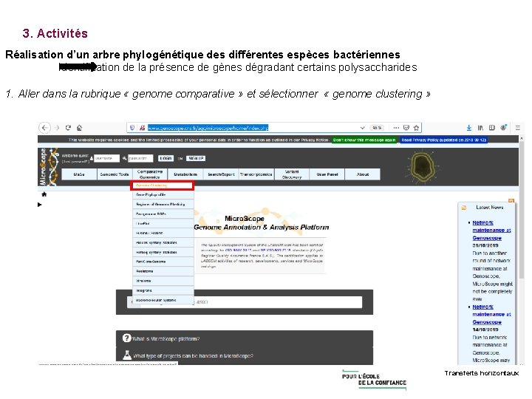Click the tracking protection shield icon

pos(132,128)
